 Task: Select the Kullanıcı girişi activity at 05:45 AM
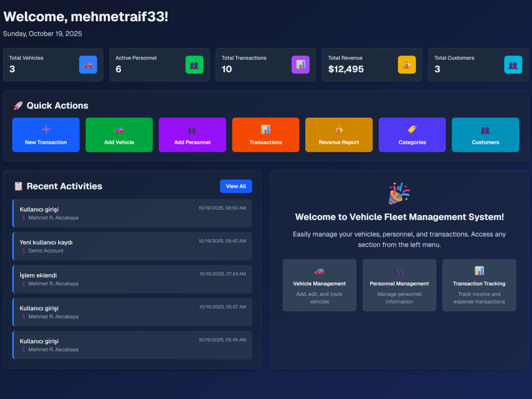(x=132, y=345)
